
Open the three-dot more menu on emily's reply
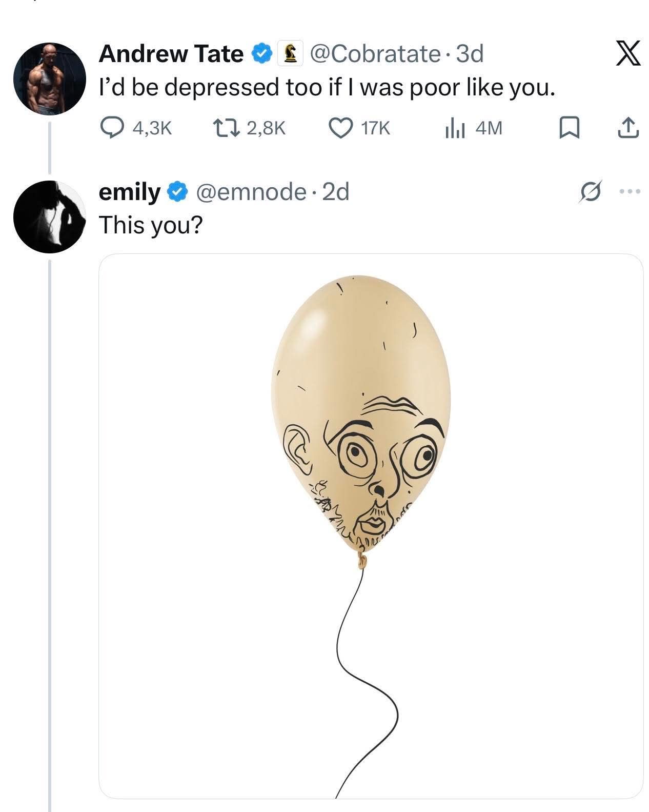tap(630, 192)
